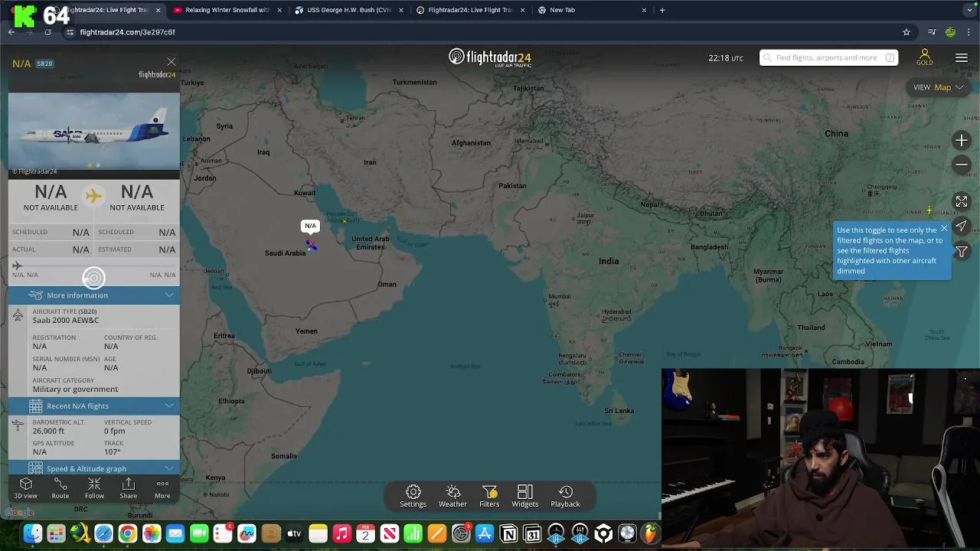Image resolution: width=980 pixels, height=551 pixels.
Task: Close the flight details panel
Action: [171, 62]
